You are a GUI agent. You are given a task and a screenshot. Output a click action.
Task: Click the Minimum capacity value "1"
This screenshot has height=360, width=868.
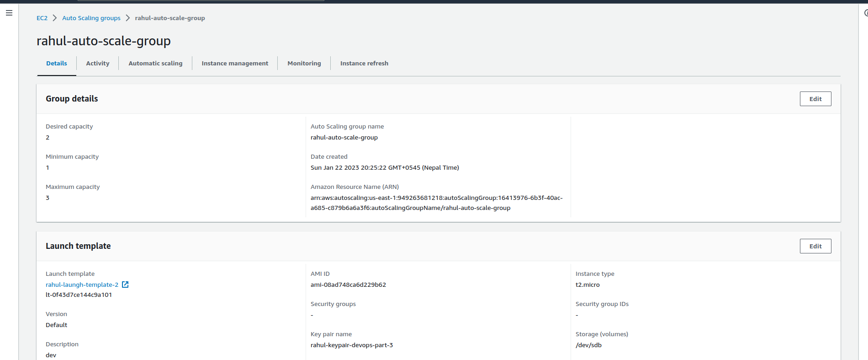click(48, 167)
